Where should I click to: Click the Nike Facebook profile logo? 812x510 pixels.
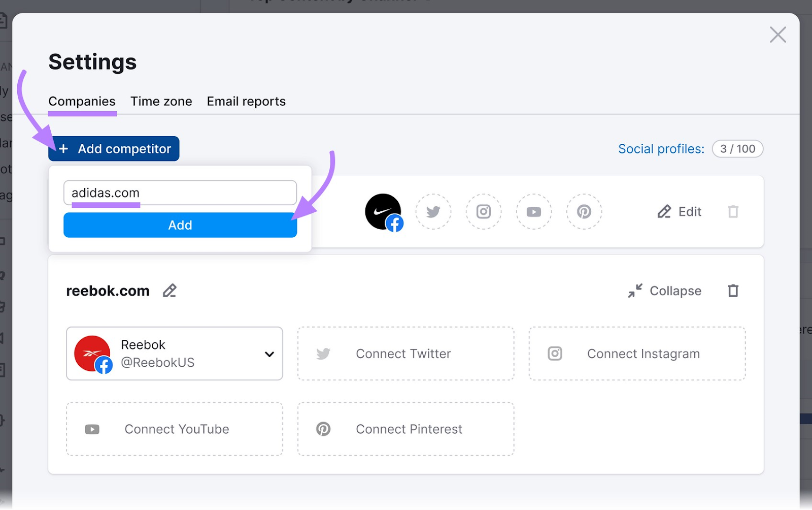coord(384,212)
